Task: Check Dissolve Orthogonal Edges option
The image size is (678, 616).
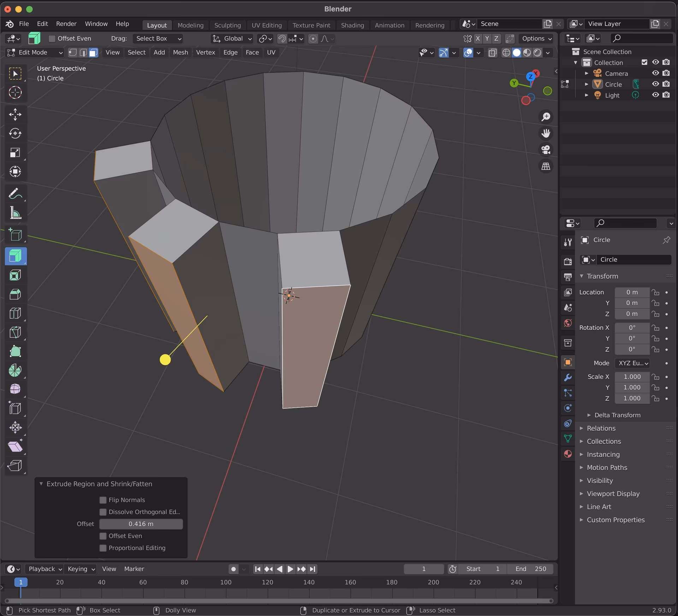Action: [103, 512]
